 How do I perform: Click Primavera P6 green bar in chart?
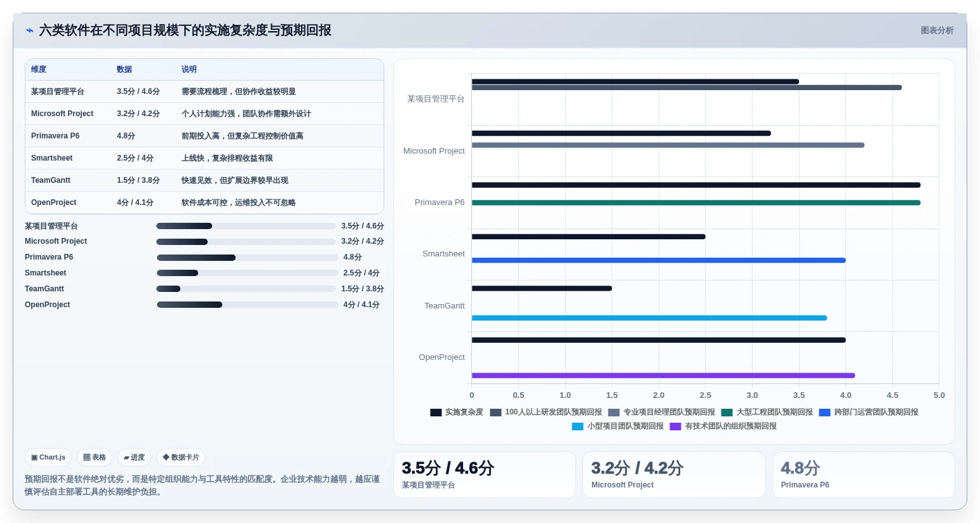click(696, 203)
